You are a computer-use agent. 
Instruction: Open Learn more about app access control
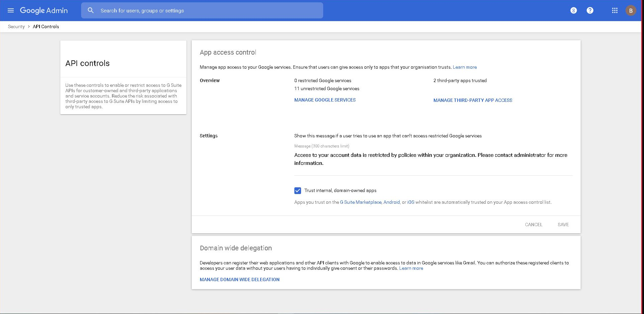(x=465, y=67)
